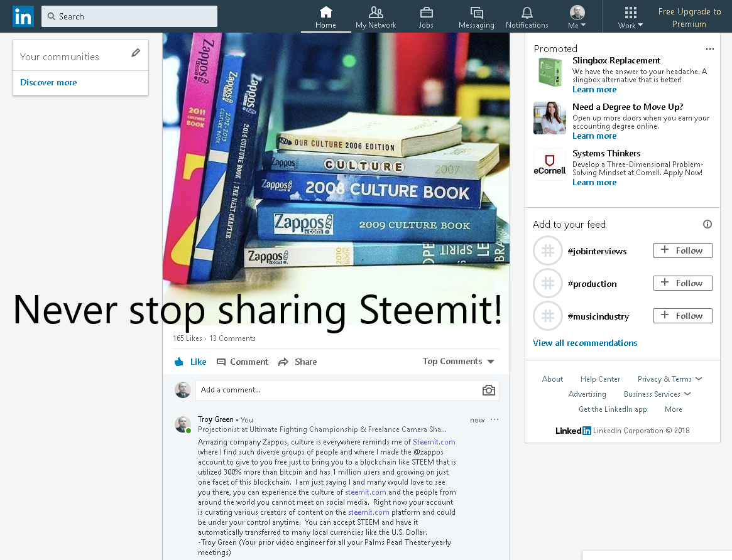Click Need a Degree ad photo
Screen dimensions: 732x560
coord(549,118)
